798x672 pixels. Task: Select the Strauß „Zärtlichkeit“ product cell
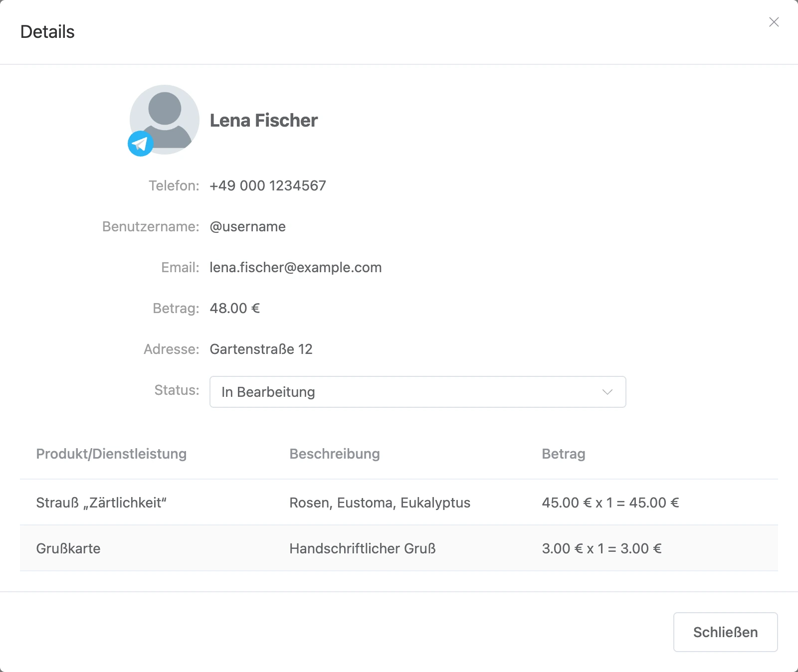101,503
